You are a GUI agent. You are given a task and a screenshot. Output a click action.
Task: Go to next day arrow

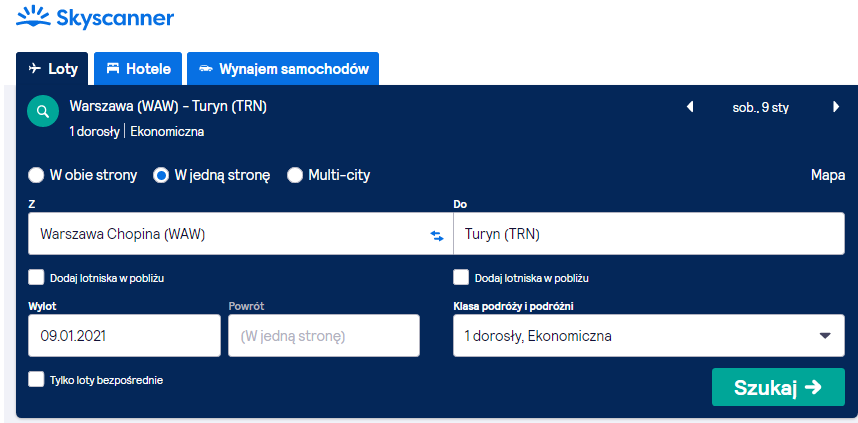pyautogui.click(x=836, y=107)
